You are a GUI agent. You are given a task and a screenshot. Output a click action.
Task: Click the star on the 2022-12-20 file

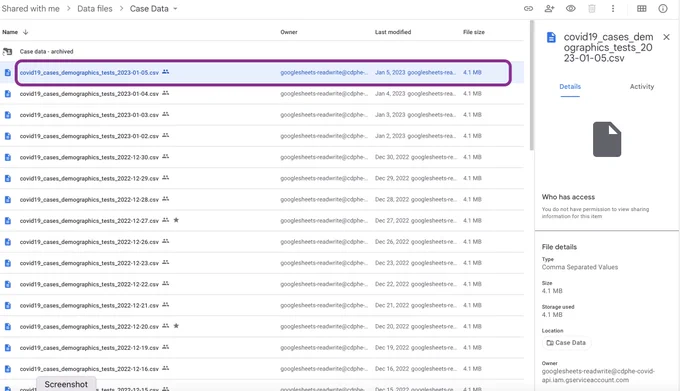(x=176, y=326)
